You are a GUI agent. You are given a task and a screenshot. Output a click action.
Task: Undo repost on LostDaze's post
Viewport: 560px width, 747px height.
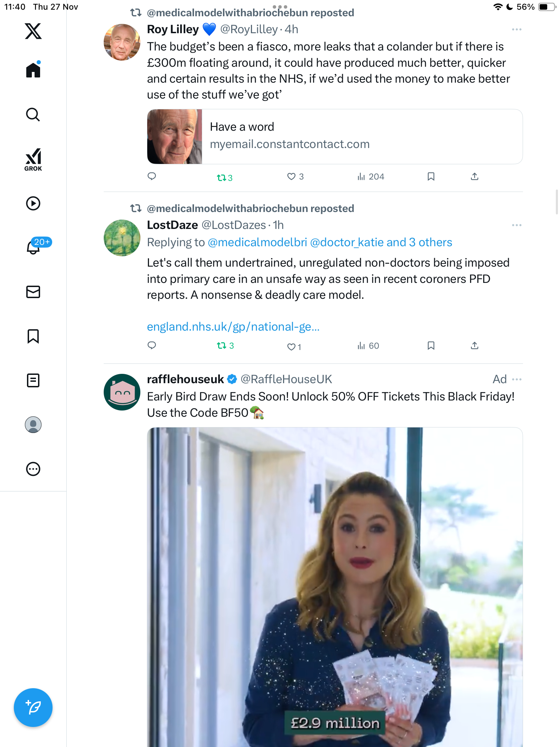[222, 345]
